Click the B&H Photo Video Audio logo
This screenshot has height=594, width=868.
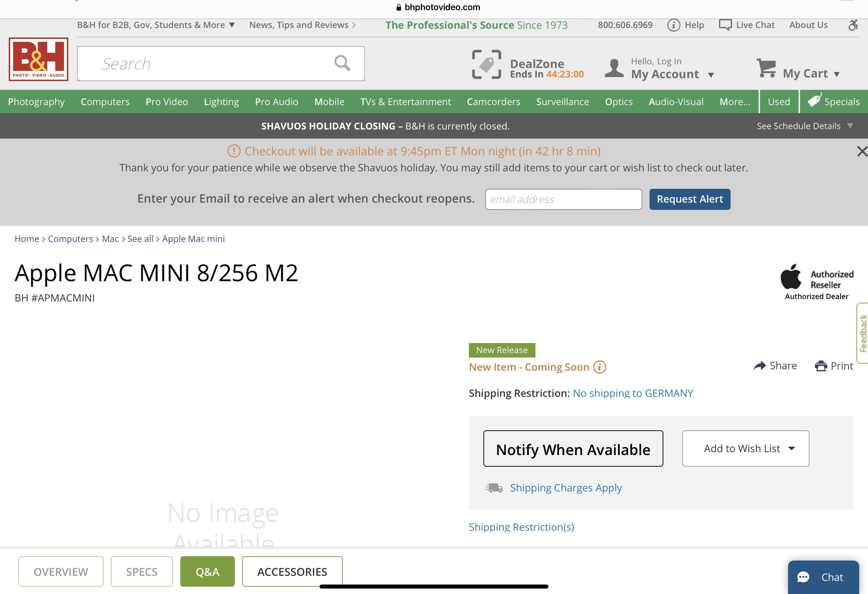click(39, 59)
